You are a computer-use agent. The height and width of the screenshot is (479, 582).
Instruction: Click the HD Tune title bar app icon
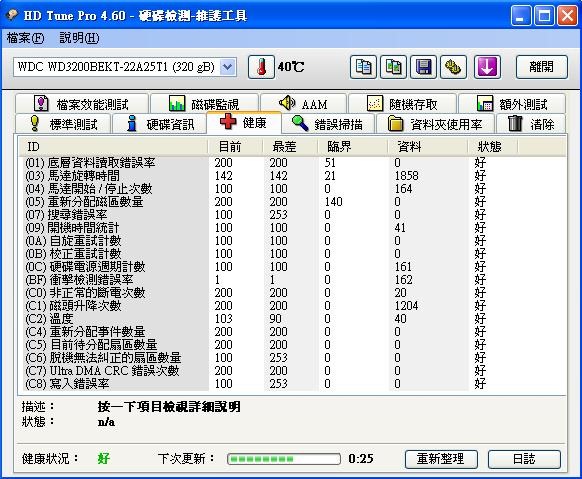click(12, 15)
